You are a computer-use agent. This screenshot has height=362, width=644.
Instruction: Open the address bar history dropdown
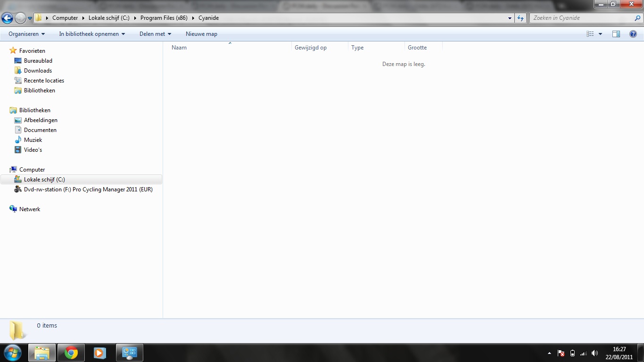coord(510,18)
